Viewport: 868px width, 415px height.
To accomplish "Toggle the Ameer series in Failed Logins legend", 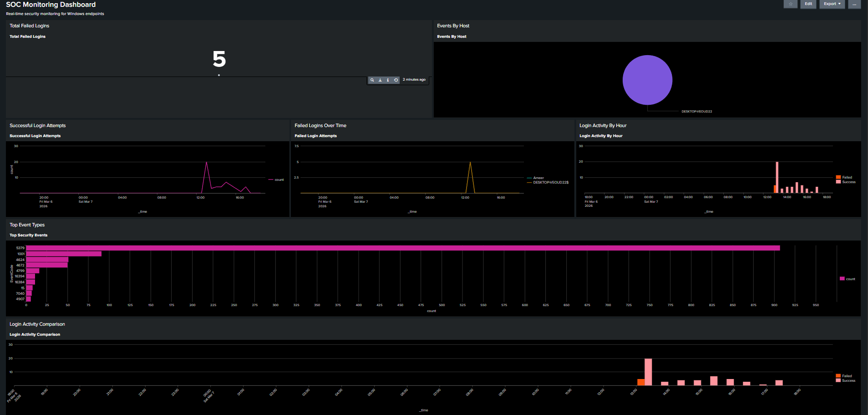I will click(538, 178).
